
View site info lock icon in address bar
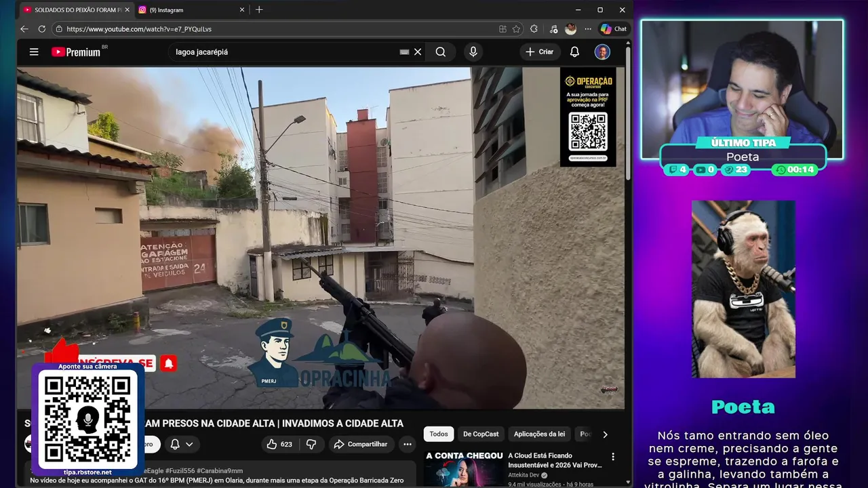[59, 29]
